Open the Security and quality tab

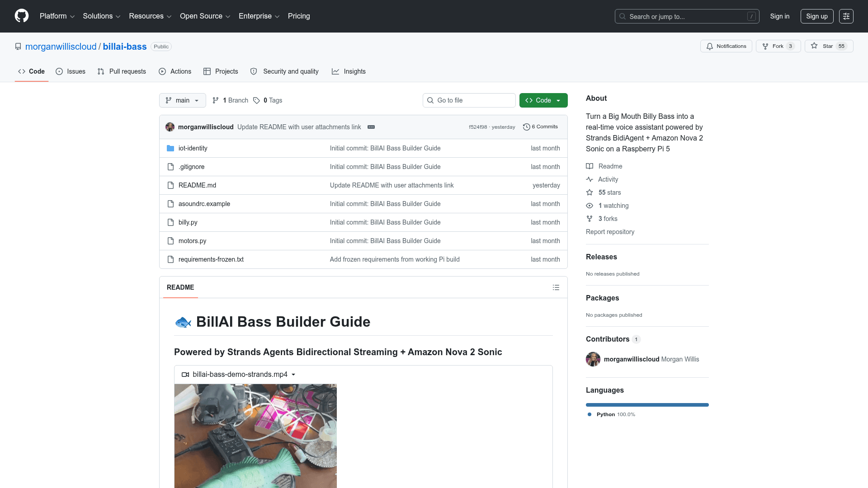[x=284, y=71]
